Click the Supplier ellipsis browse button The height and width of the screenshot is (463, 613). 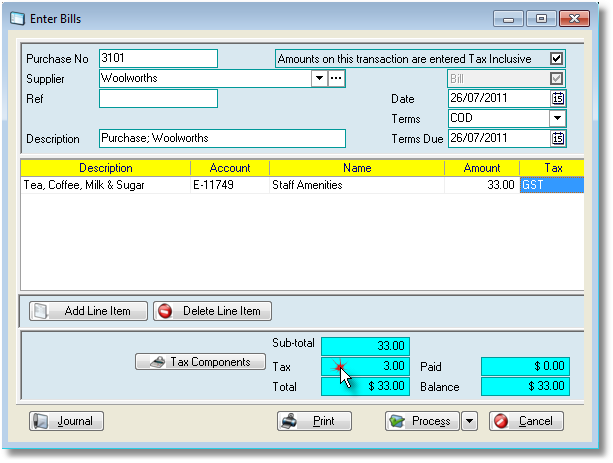click(336, 78)
